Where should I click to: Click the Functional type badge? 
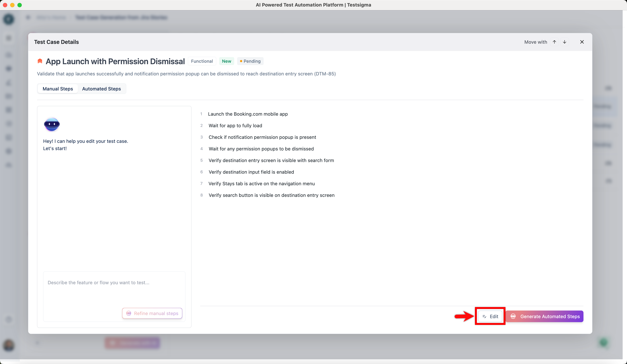coord(202,61)
